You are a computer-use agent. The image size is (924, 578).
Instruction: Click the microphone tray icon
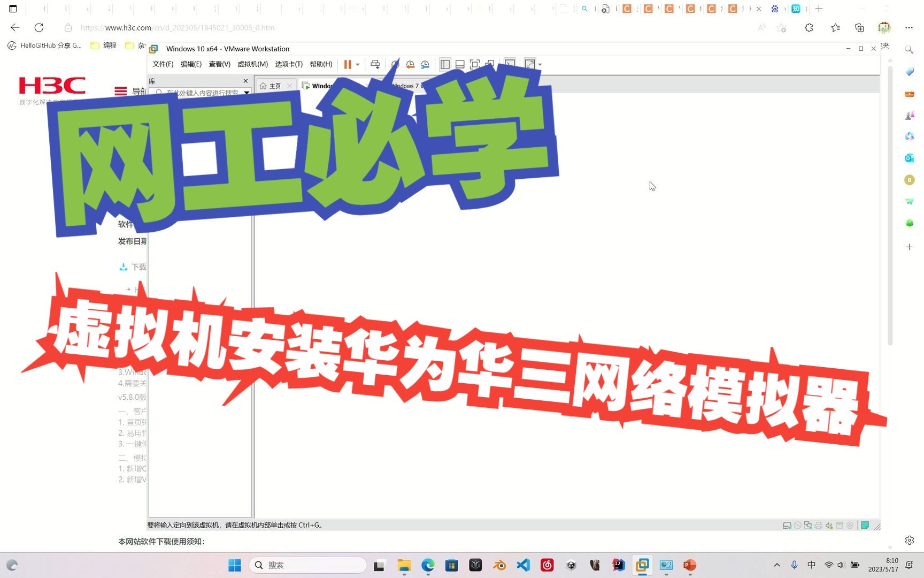click(x=795, y=565)
